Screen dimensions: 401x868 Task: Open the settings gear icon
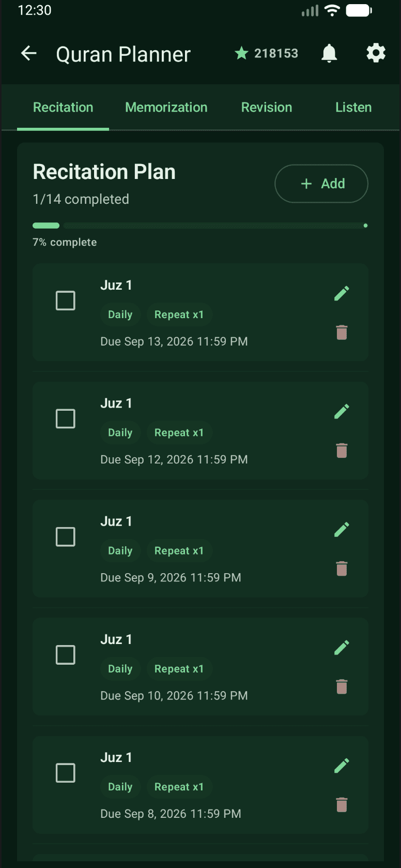pos(376,53)
